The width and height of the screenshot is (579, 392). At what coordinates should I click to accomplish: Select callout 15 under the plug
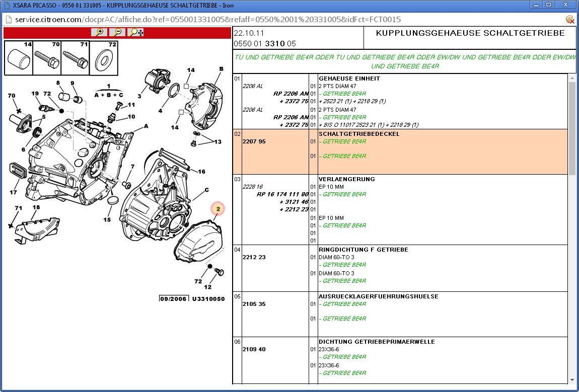107,219
